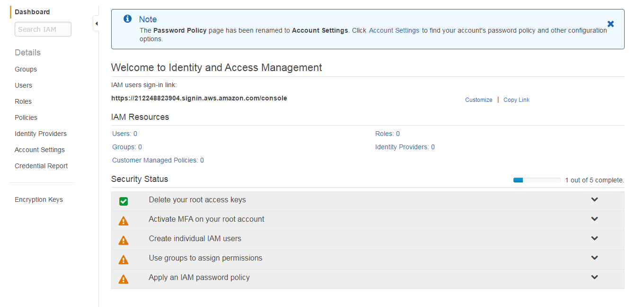The height and width of the screenshot is (307, 644).
Task: Collapse the sidebar using the arrow handle
Action: coord(97,23)
